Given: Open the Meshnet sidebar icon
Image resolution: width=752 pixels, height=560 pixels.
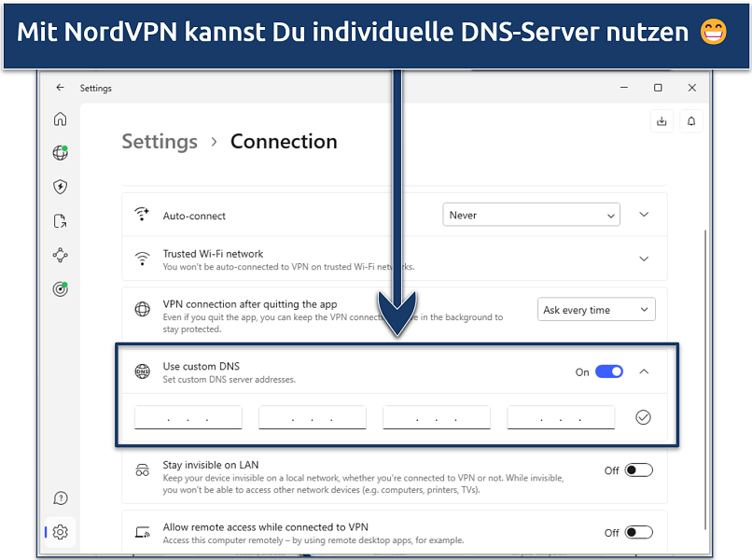Looking at the screenshot, I should tap(60, 255).
